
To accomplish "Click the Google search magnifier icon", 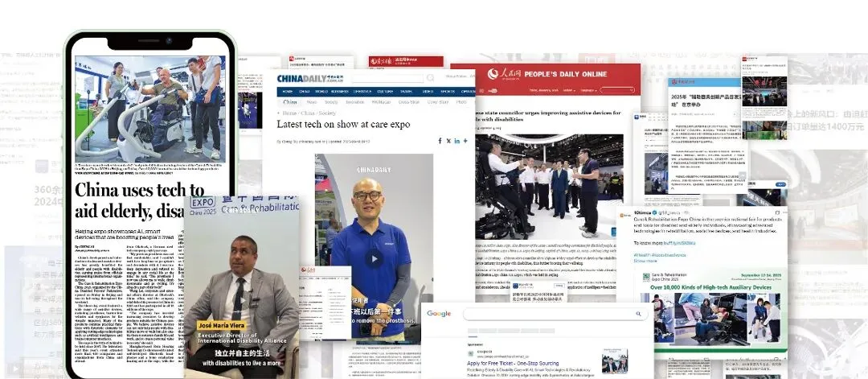I will (638, 314).
